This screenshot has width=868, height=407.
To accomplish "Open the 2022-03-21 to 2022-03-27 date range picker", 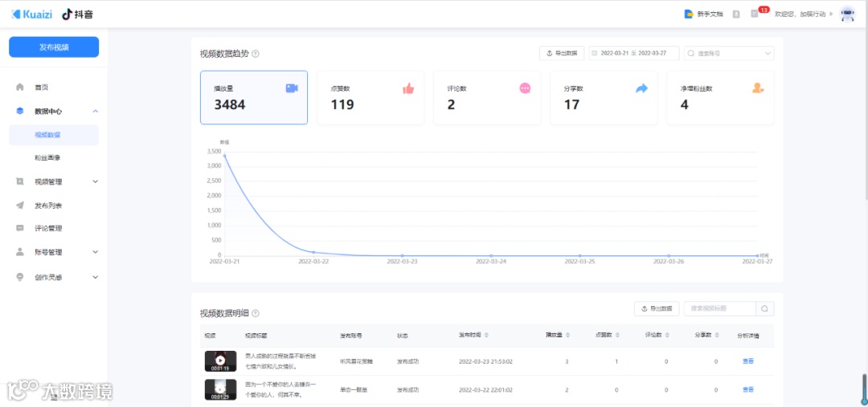I will 634,53.
